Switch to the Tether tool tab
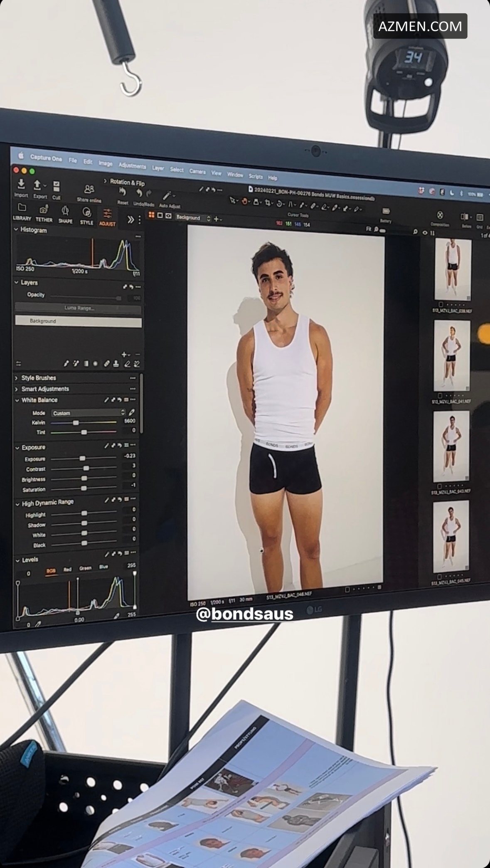490x868 pixels. click(x=44, y=213)
